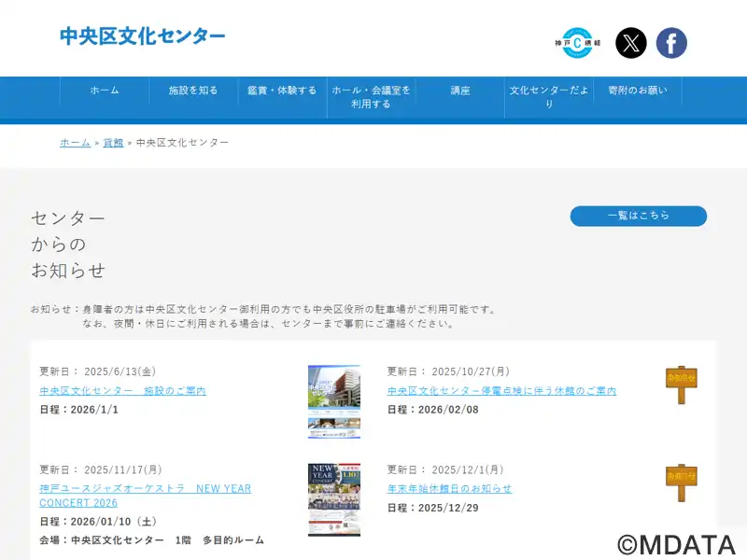Open 神戸ユースジャズオーケストラ NEW YEAR CONCERT link
Image resolution: width=747 pixels, height=560 pixels.
[145, 496]
